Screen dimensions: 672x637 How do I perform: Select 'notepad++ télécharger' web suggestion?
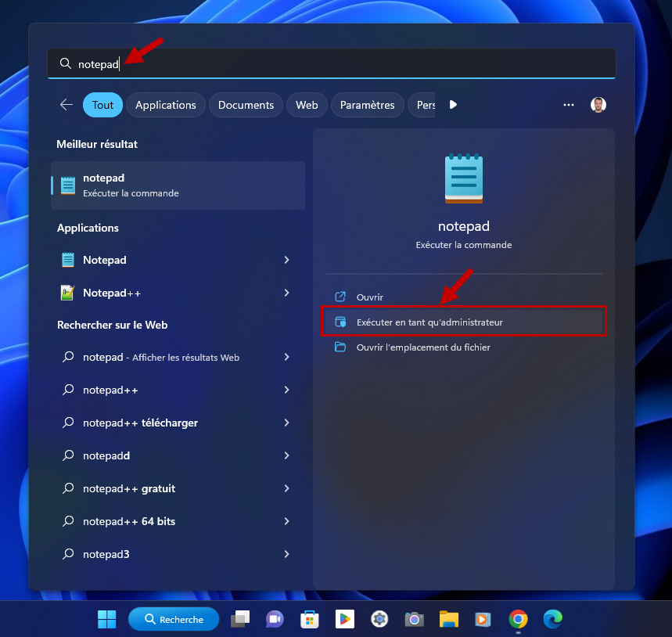[x=140, y=423]
